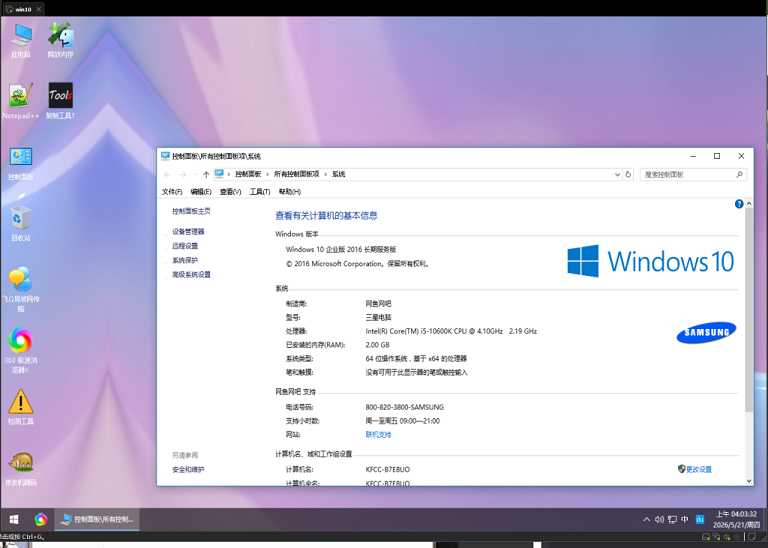Open System protection link in sidebar
The image size is (768, 548).
pyautogui.click(x=185, y=260)
